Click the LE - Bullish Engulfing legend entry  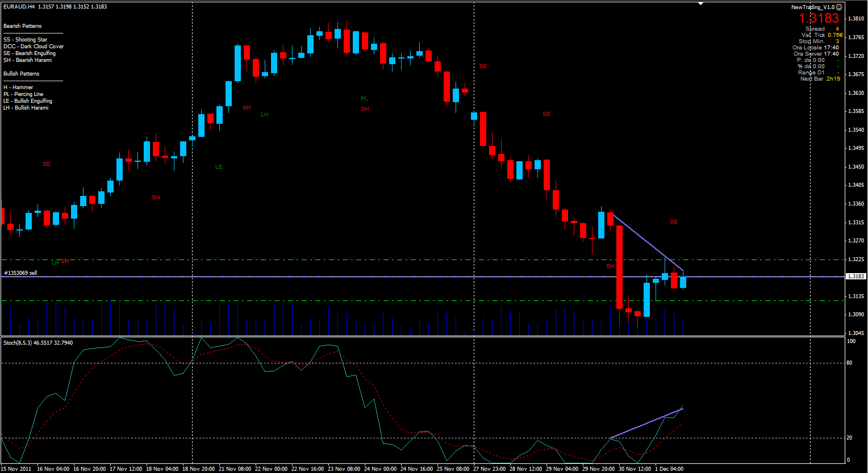tap(28, 101)
